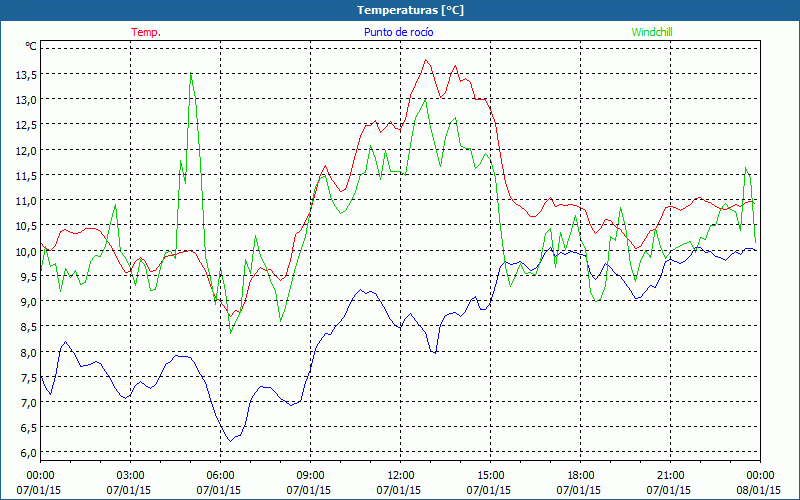Click the red Temp. legend label
This screenshot has height=500, width=800.
click(146, 32)
